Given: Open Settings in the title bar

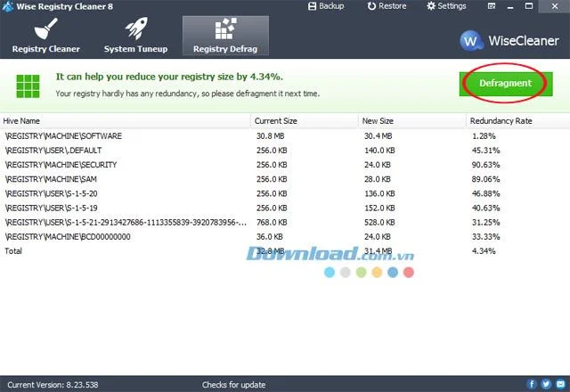Looking at the screenshot, I should (446, 6).
